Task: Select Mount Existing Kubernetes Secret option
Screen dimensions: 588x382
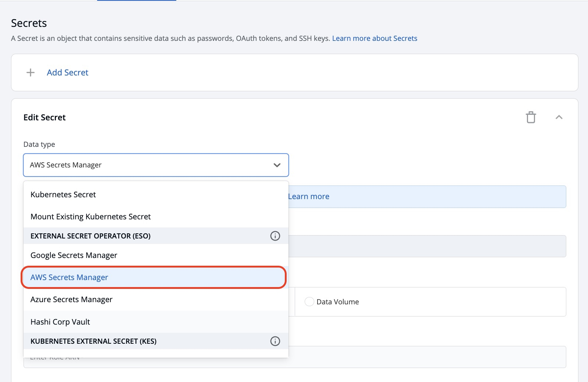Action: pos(156,216)
